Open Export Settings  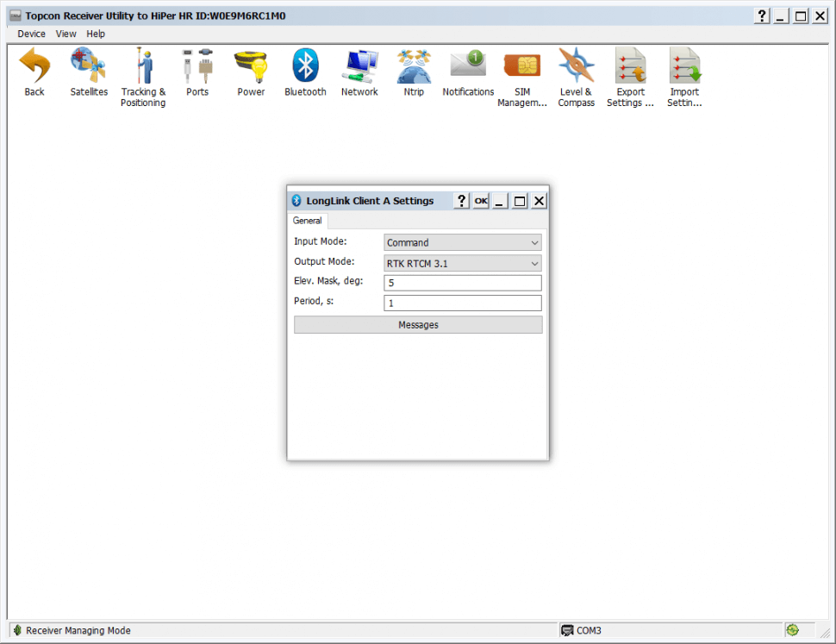tap(630, 78)
